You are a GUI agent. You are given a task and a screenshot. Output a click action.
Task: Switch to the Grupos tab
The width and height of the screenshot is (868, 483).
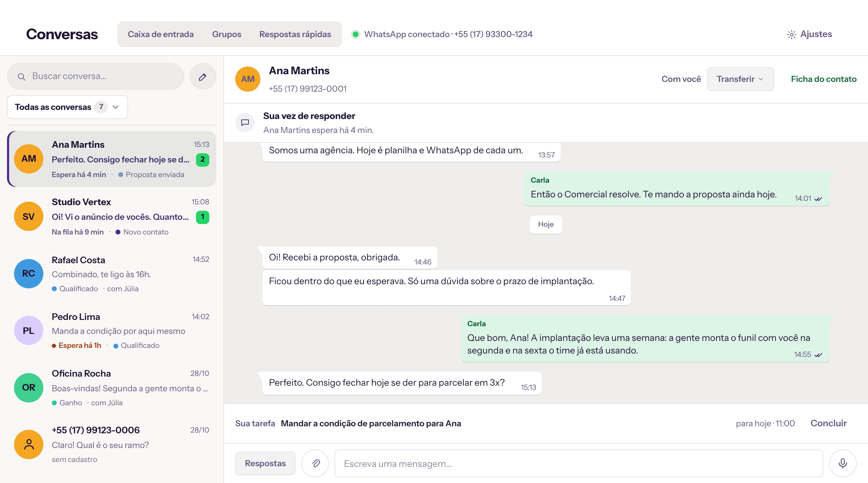[x=227, y=34]
